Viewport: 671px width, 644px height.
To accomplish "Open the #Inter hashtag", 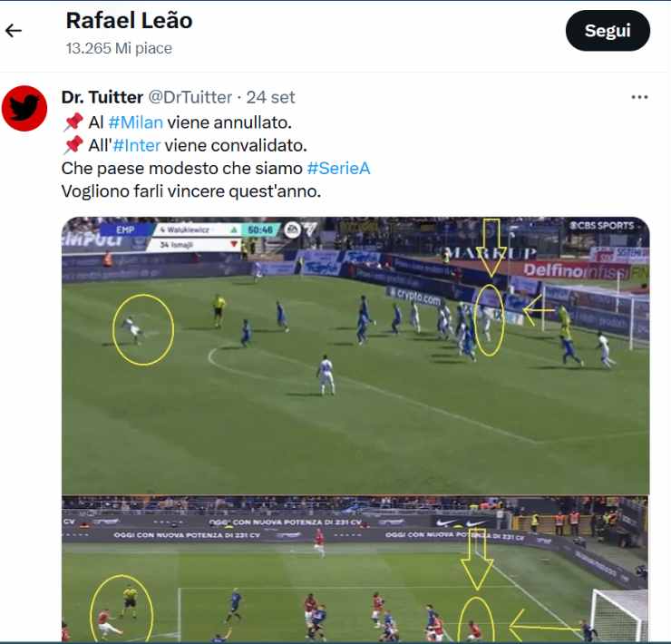I will click(137, 146).
